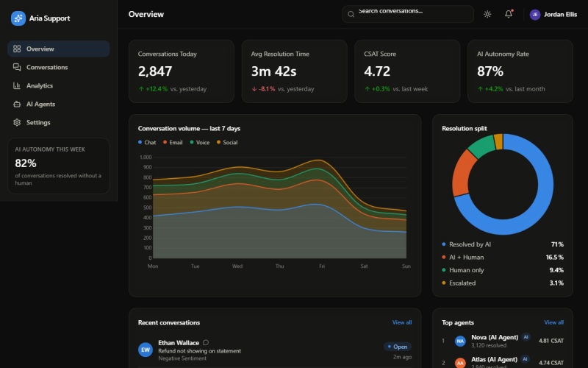Image resolution: width=588 pixels, height=368 pixels.
Task: Click the EW avatar for Ethan Wallace
Action: tap(146, 350)
